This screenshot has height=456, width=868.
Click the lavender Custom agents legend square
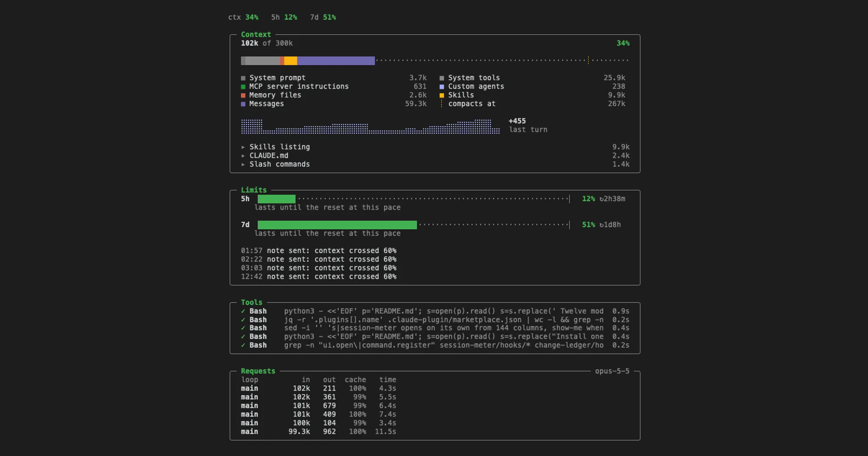coord(442,87)
